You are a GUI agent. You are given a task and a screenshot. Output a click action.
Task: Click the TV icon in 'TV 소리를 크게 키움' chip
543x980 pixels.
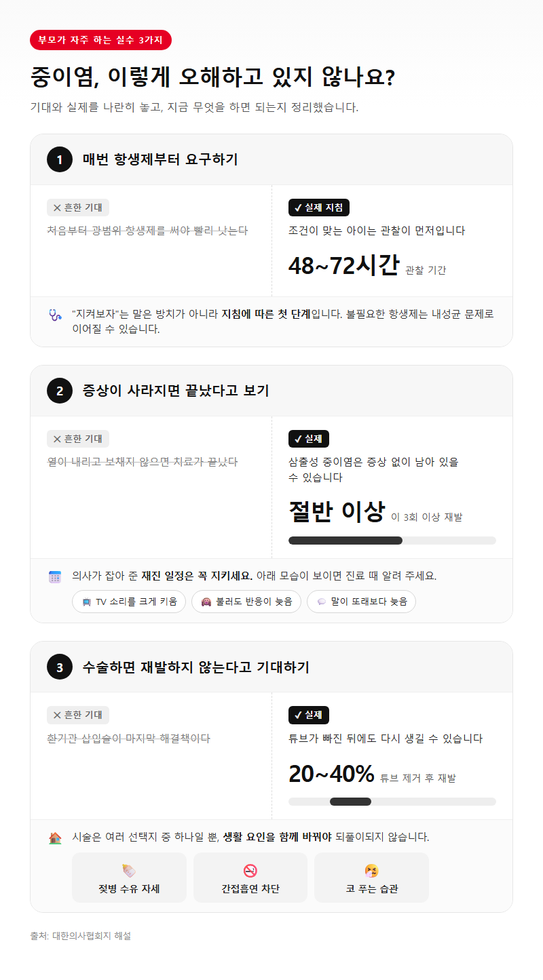coord(86,602)
